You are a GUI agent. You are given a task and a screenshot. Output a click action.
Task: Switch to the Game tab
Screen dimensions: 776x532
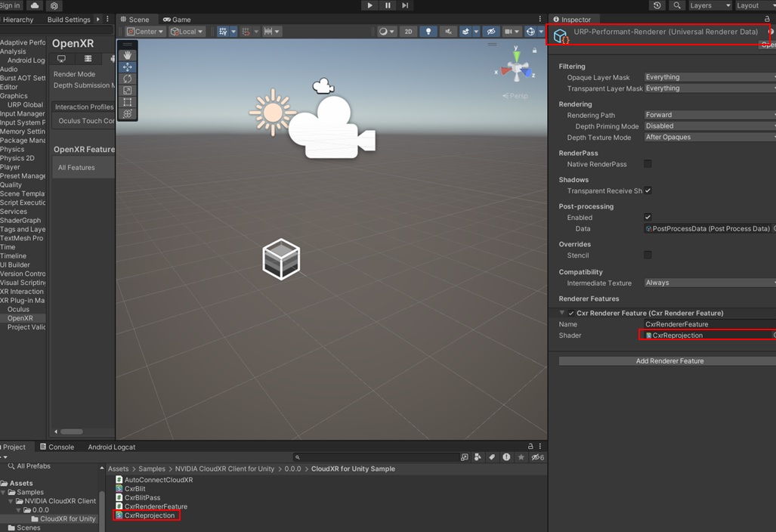coord(178,20)
